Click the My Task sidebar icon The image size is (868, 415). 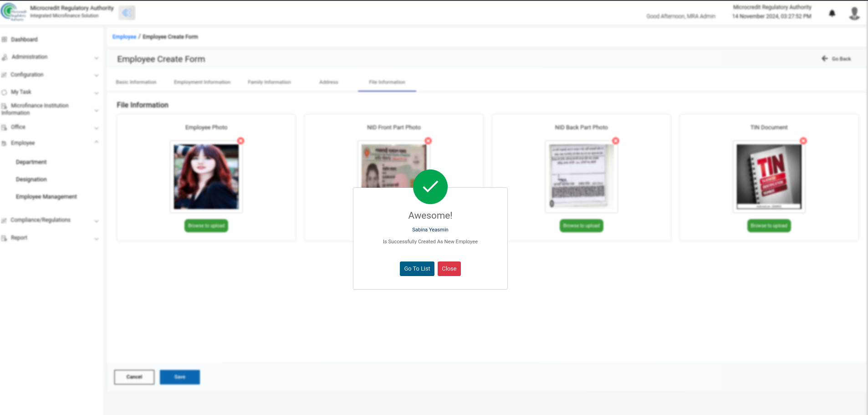point(4,92)
